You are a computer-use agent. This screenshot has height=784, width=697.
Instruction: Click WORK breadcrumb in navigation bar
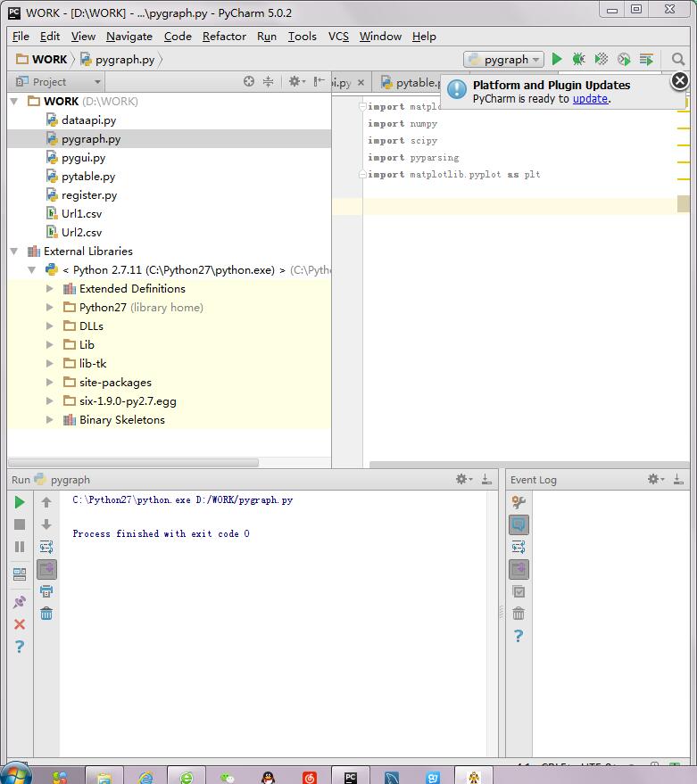(43, 60)
